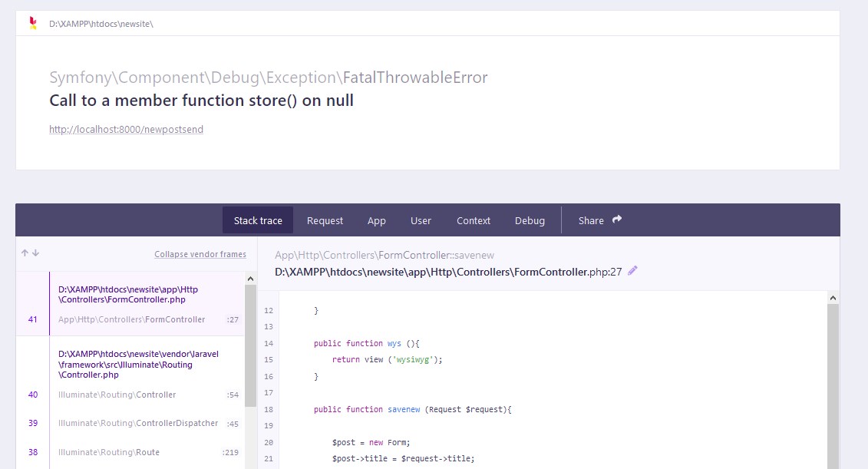Click the Share arrow icon
This screenshot has height=469, width=868.
click(x=617, y=220)
